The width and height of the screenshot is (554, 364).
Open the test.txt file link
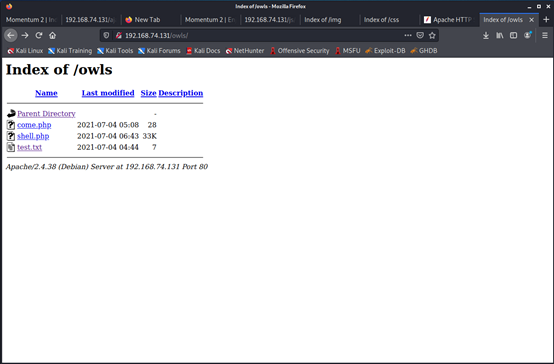[30, 147]
